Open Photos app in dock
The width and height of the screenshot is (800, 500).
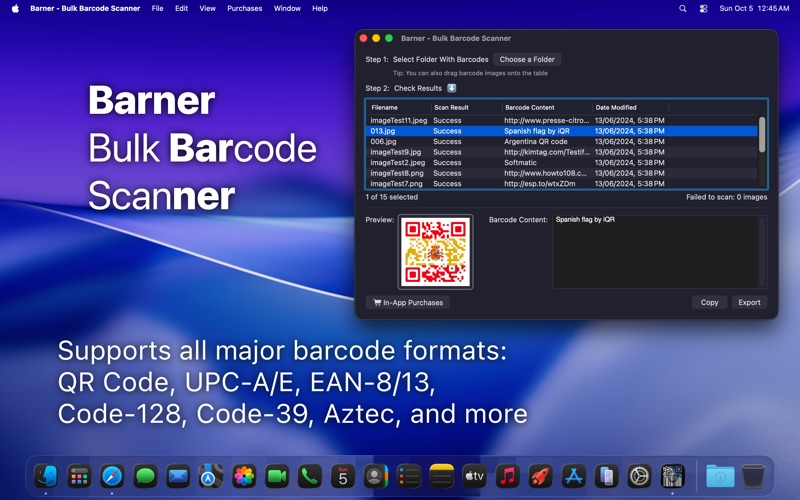[x=244, y=477]
